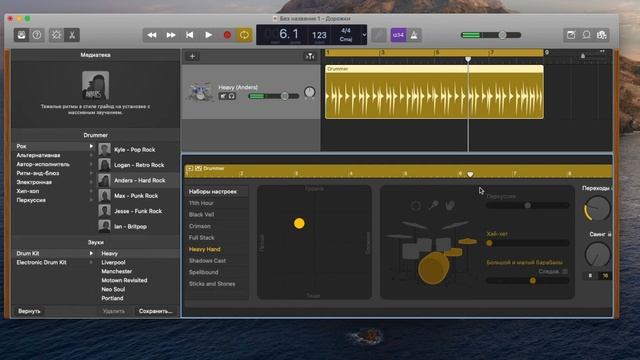Click the Вернуть button
Viewport: 640px width, 360px height.
tap(29, 311)
